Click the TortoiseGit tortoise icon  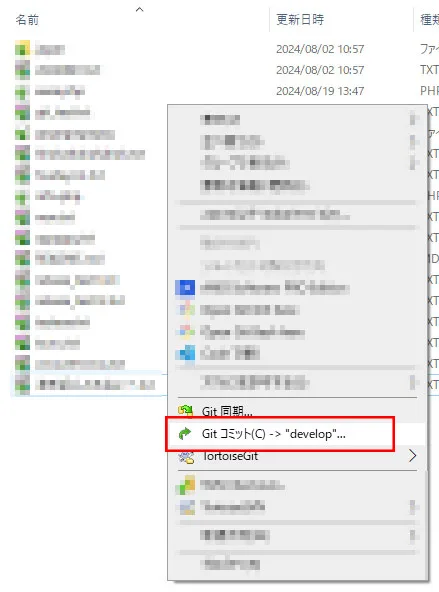[x=186, y=457]
